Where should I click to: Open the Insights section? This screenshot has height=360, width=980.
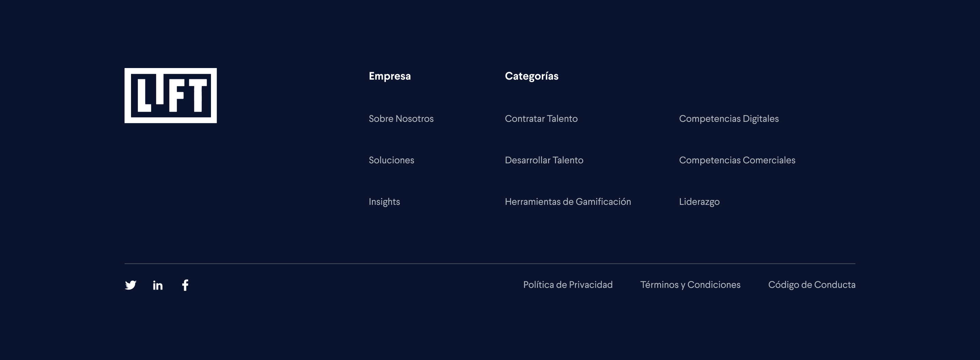384,202
